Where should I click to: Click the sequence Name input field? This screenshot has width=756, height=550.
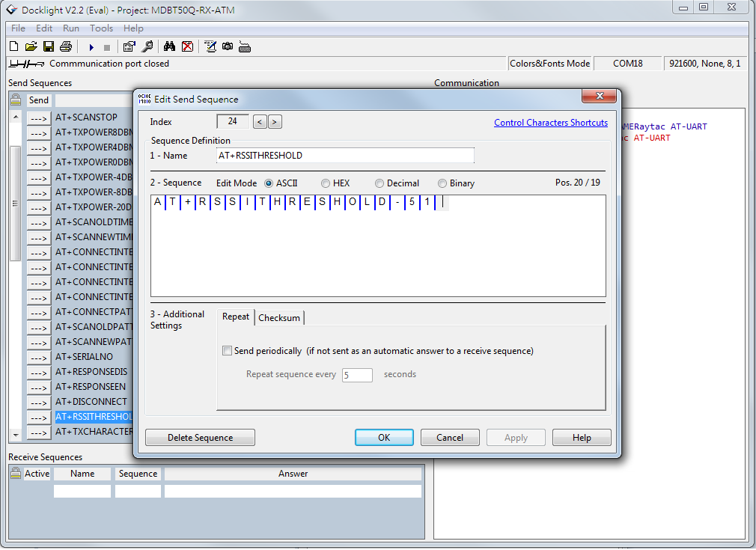click(345, 156)
